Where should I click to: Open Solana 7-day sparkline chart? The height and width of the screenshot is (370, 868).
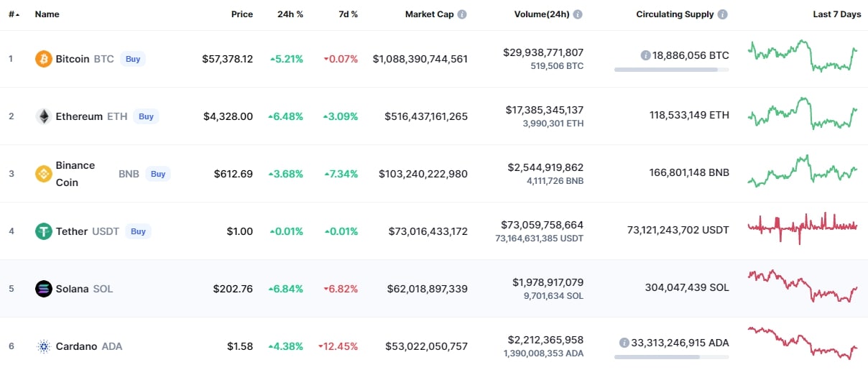point(803,286)
